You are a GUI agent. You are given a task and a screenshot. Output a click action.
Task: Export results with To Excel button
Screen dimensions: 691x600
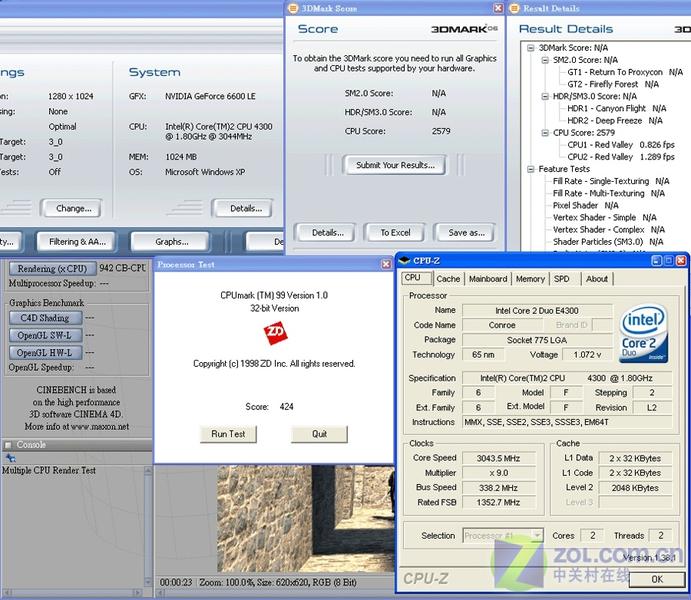[x=395, y=233]
